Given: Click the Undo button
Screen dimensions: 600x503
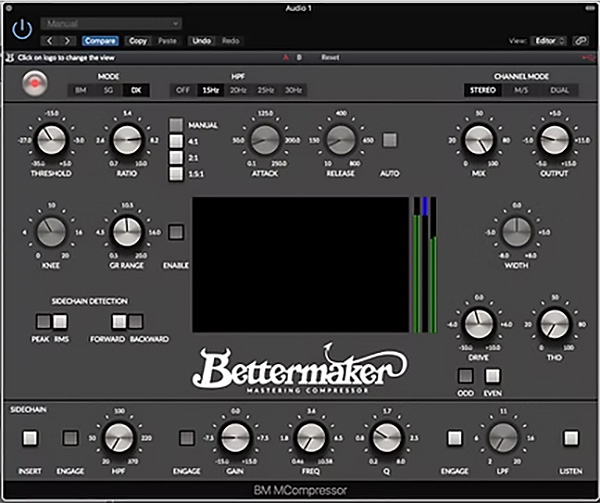Looking at the screenshot, I should [201, 41].
